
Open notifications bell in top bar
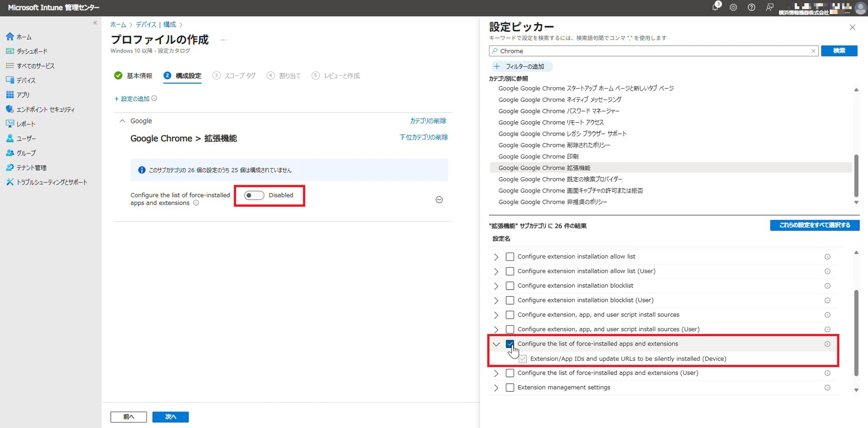[715, 7]
